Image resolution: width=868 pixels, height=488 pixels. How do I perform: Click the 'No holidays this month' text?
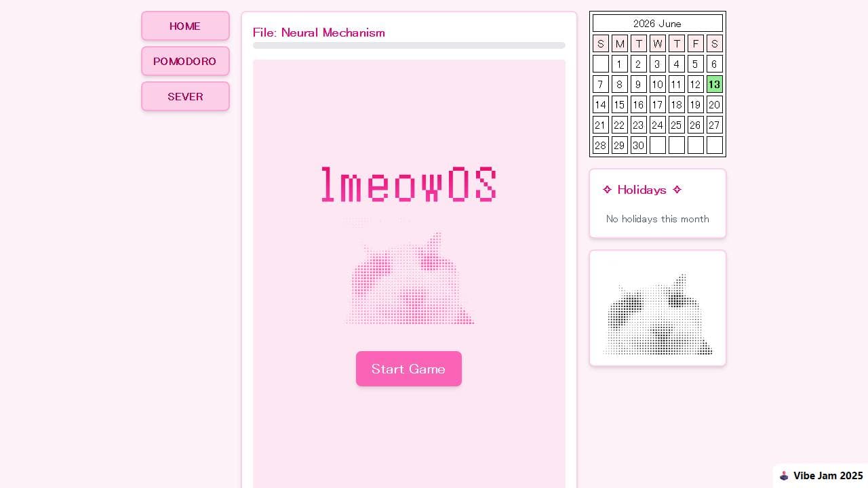pyautogui.click(x=658, y=219)
